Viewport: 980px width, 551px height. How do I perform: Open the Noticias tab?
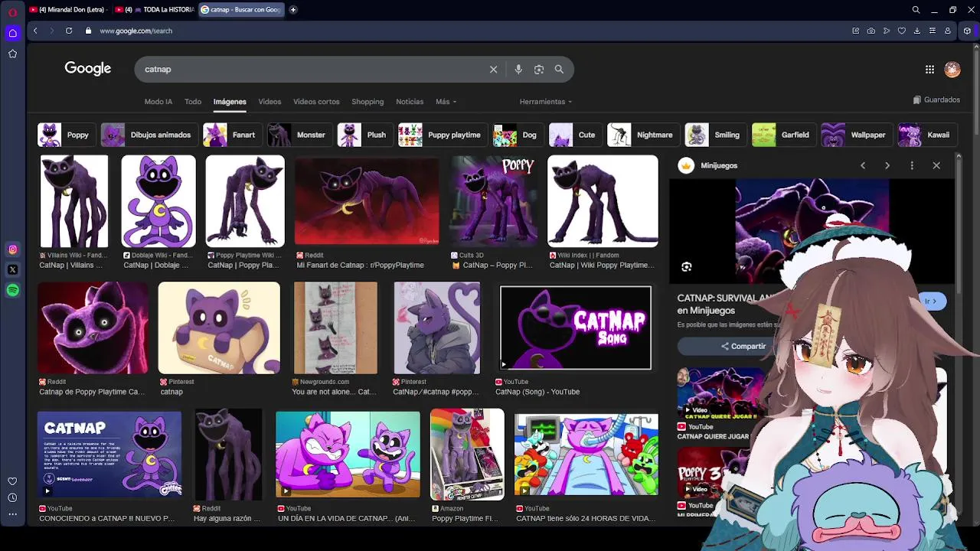(x=410, y=102)
